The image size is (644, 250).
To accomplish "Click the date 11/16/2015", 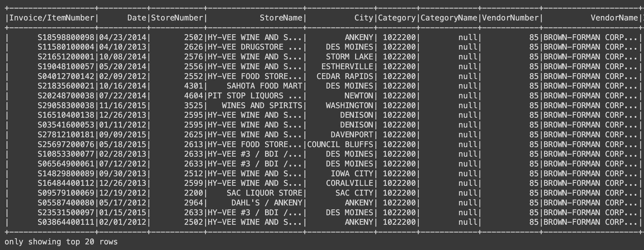I will coord(123,106).
